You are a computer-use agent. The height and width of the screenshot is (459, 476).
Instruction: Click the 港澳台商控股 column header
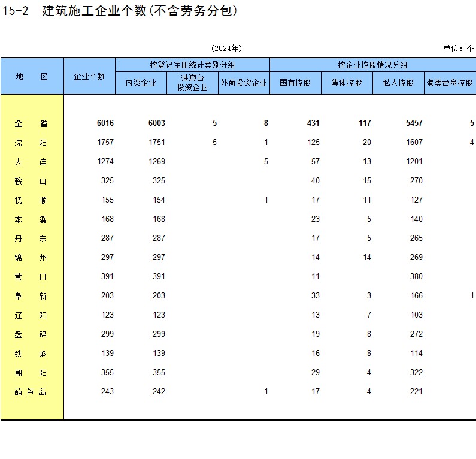click(x=450, y=83)
